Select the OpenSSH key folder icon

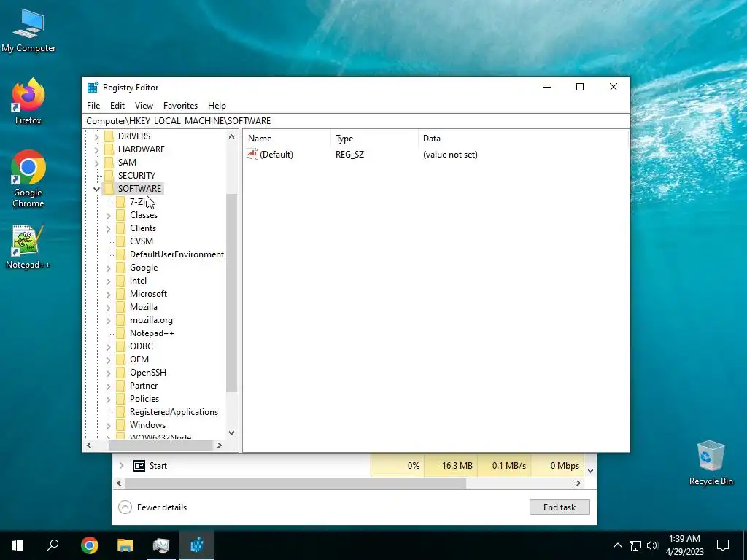pyautogui.click(x=121, y=373)
